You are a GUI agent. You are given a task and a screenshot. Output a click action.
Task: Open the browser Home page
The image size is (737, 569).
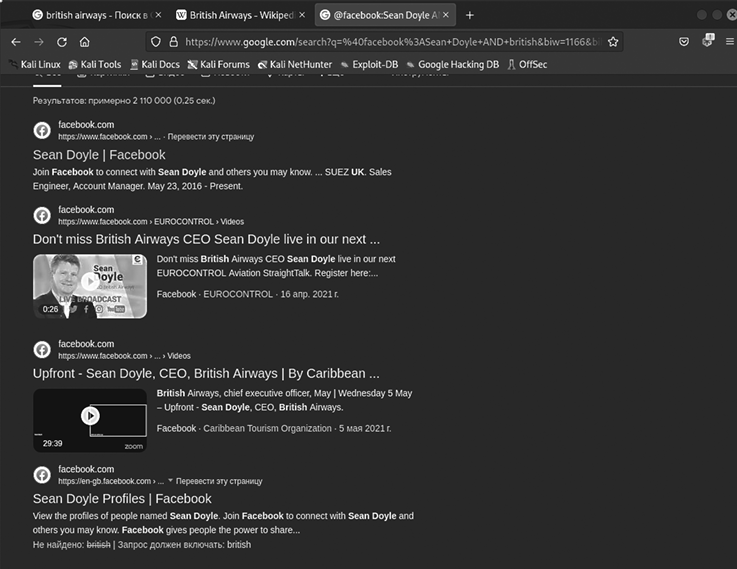pyautogui.click(x=85, y=42)
